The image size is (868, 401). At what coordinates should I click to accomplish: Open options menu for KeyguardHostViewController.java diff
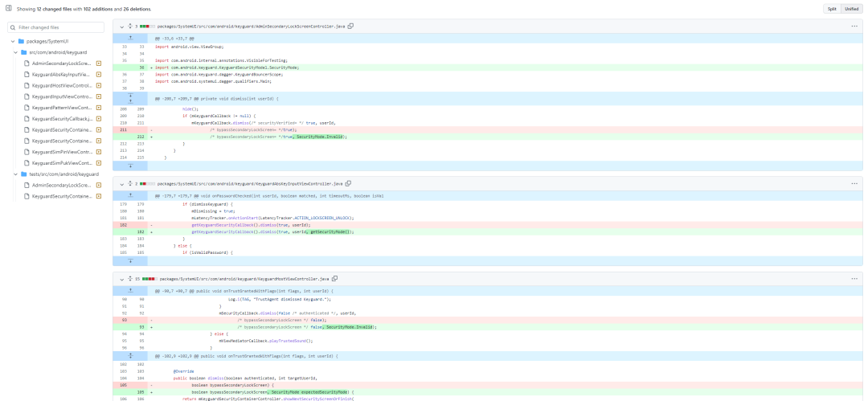click(x=854, y=279)
